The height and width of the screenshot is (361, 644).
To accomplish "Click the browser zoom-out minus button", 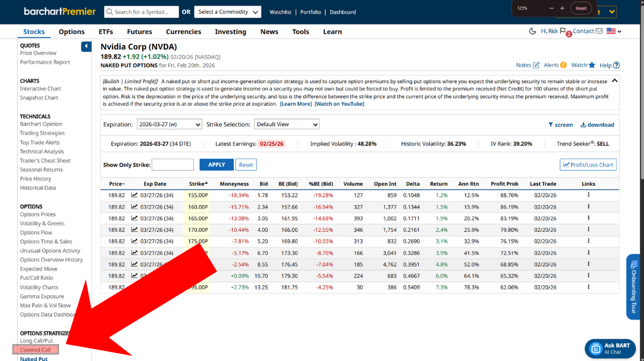I will [x=551, y=9].
